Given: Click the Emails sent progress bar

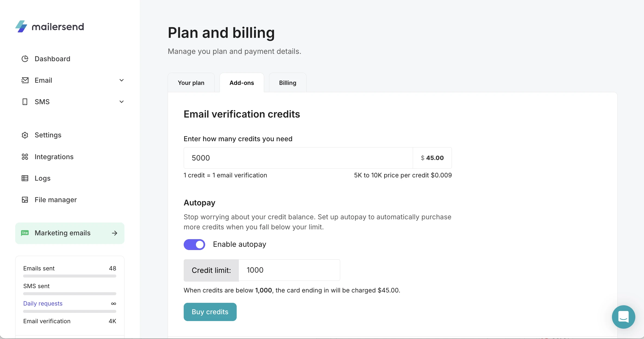Looking at the screenshot, I should pyautogui.click(x=69, y=276).
